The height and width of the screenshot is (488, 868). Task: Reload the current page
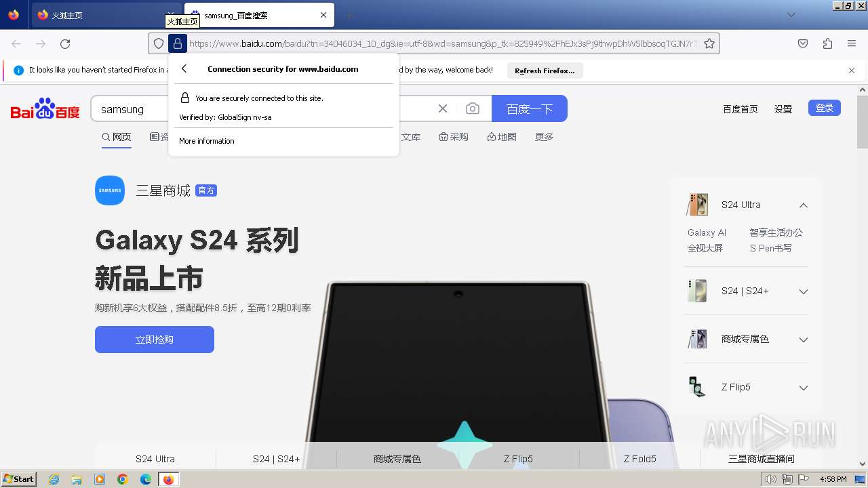(65, 43)
